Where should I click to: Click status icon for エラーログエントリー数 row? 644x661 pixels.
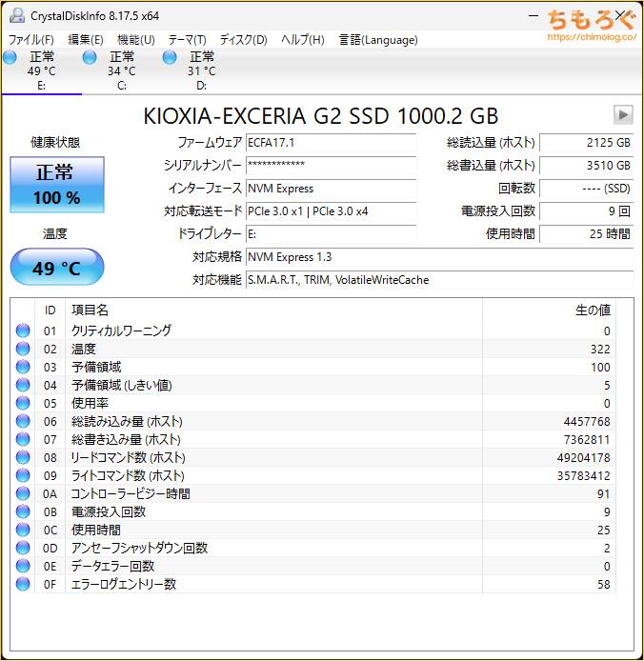(x=23, y=584)
